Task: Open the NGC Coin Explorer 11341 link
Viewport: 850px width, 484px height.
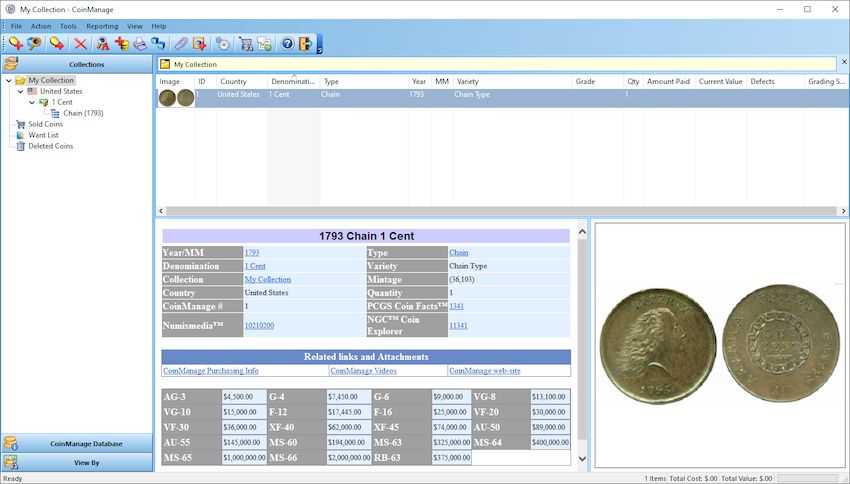Action: (x=458, y=325)
